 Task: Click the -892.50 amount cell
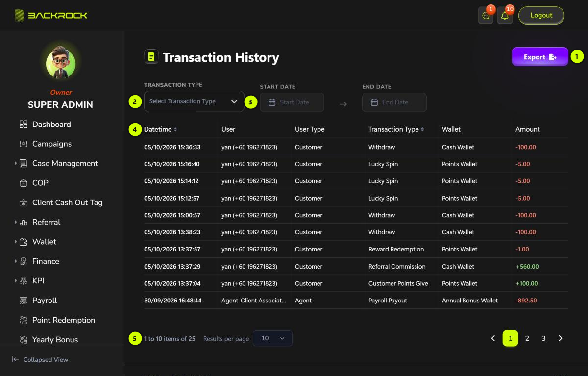click(x=526, y=301)
